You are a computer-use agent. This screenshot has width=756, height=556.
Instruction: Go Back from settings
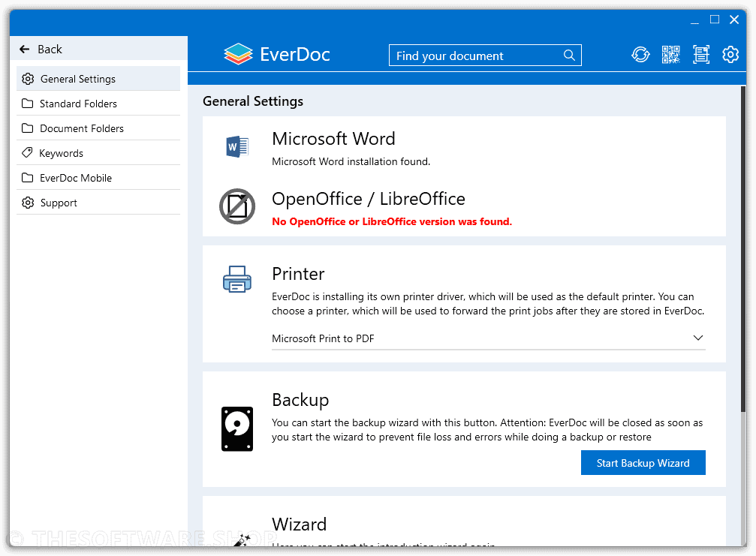click(x=98, y=49)
